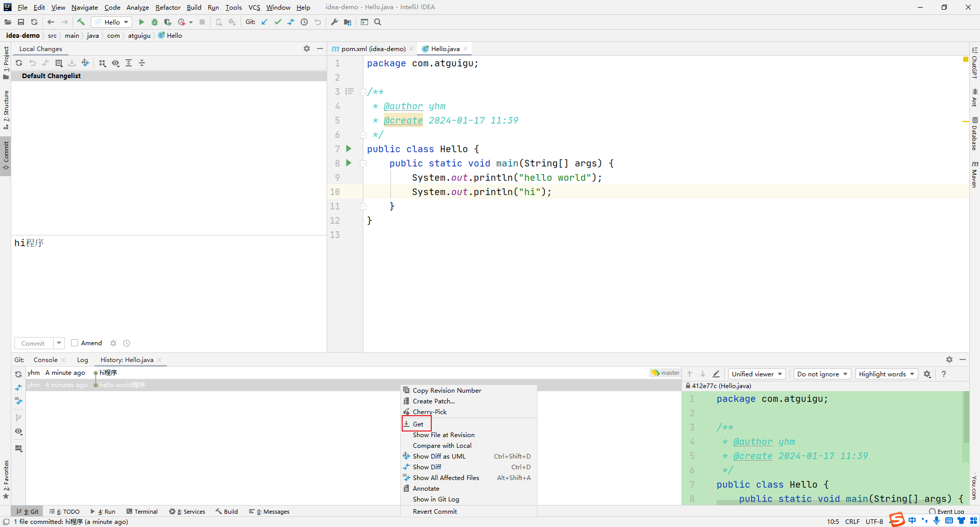The width and height of the screenshot is (980, 527).
Task: Click the commit message text area
Action: [x=168, y=286]
